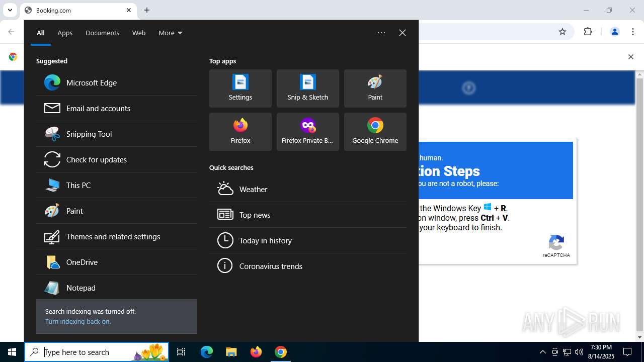Open the Firefox tile in Top apps

click(240, 132)
